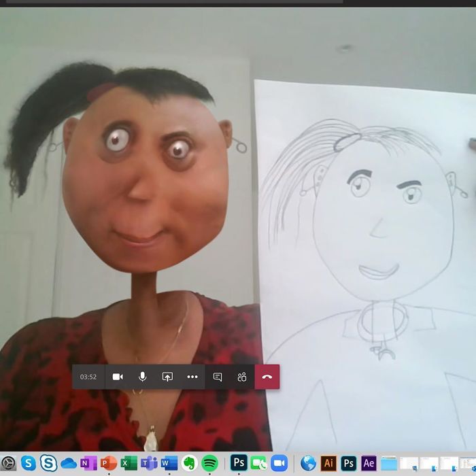Open Evernote elephant icon in dock
This screenshot has width=476, height=476.
coord(190,463)
